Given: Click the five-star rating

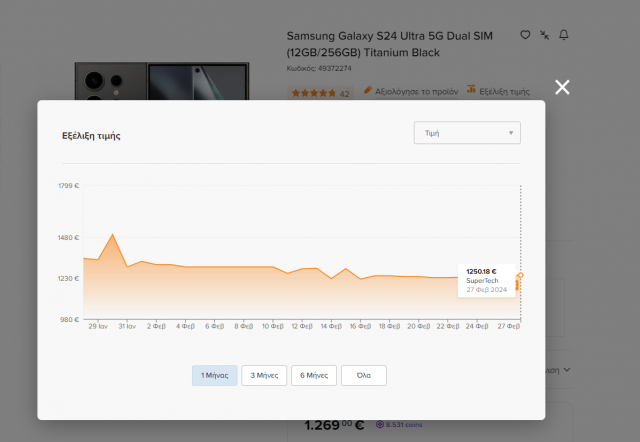Looking at the screenshot, I should coord(314,93).
